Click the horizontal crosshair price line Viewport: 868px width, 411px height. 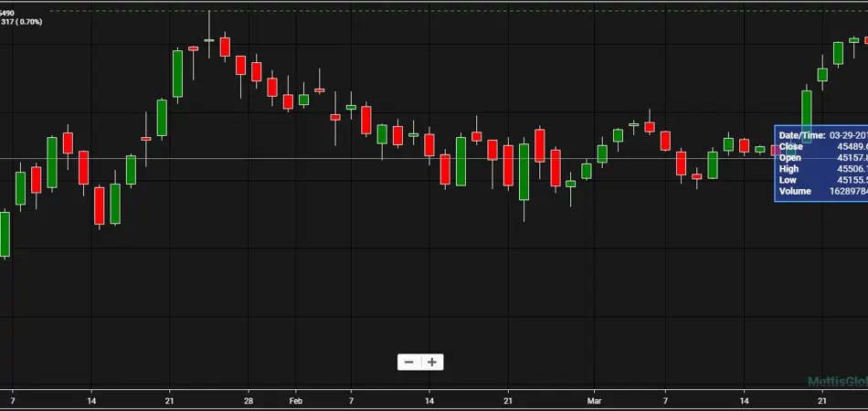click(365, 159)
